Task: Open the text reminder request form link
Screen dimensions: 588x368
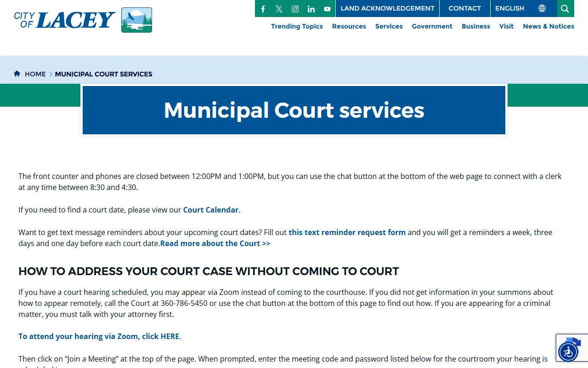Action: click(x=347, y=232)
